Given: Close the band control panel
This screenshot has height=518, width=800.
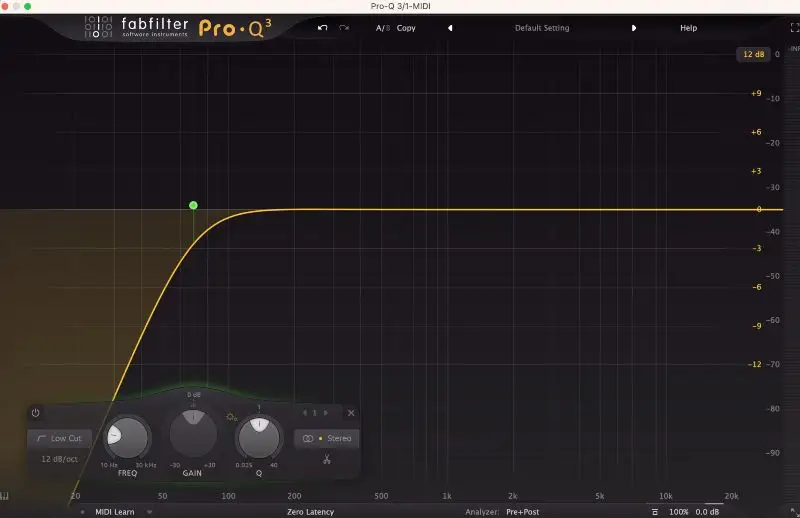Looking at the screenshot, I should pyautogui.click(x=351, y=412).
